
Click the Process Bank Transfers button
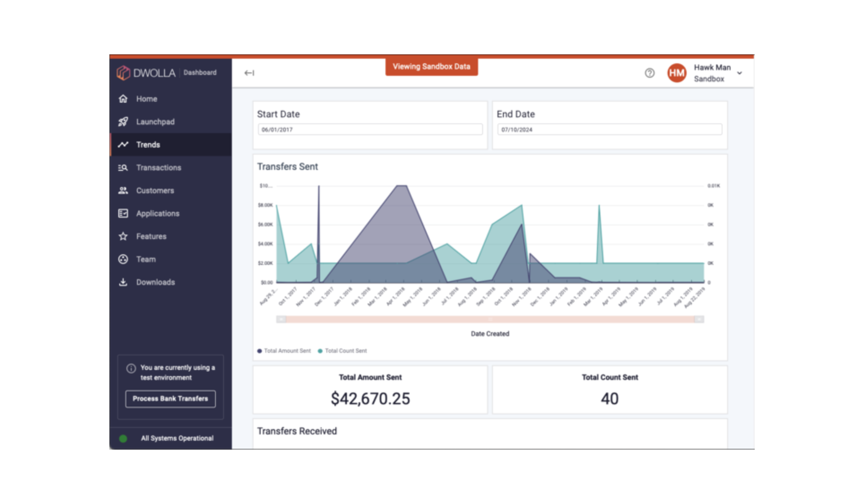point(170,398)
